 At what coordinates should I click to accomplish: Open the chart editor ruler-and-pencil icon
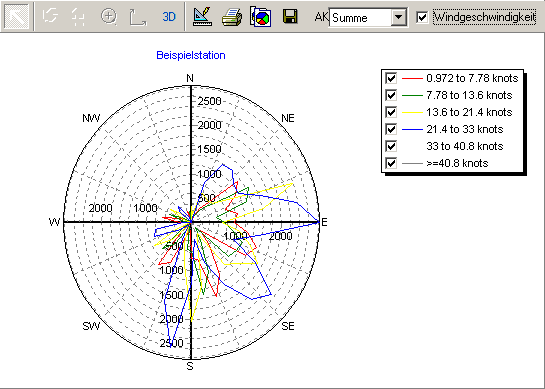[x=202, y=16]
